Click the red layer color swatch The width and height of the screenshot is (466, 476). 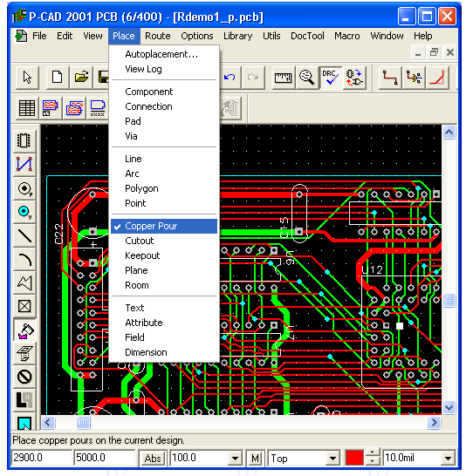coord(354,458)
